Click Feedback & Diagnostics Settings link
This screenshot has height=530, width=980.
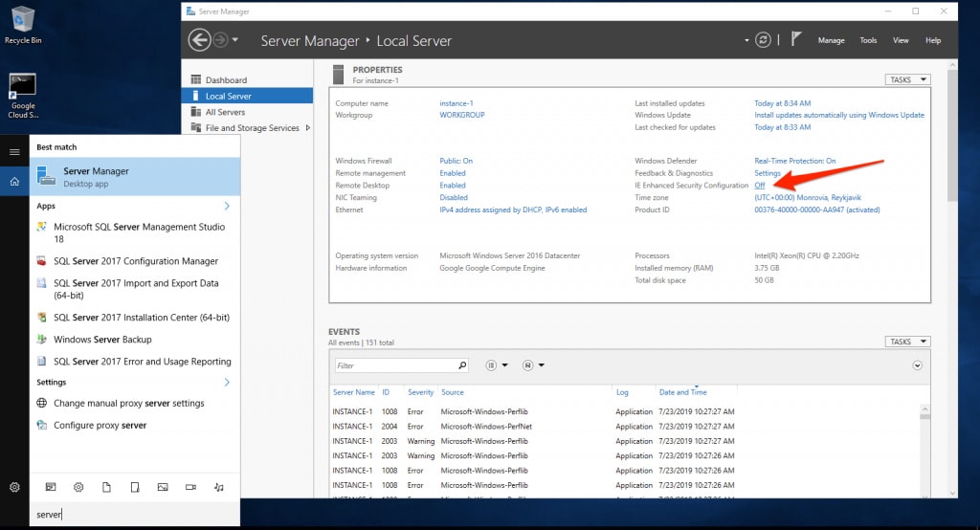(768, 173)
